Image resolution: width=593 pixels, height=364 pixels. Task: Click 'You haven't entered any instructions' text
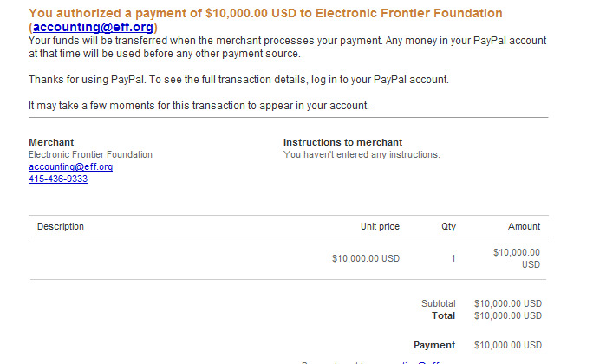pos(362,154)
